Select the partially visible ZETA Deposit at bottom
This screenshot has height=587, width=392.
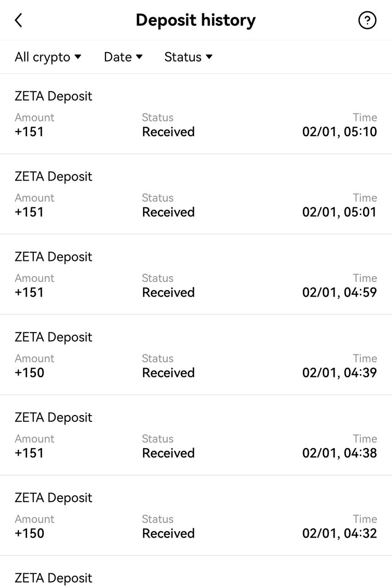tap(196, 571)
